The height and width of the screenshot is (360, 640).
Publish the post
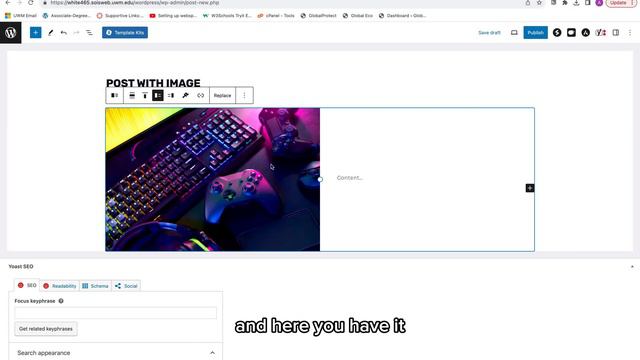[536, 33]
